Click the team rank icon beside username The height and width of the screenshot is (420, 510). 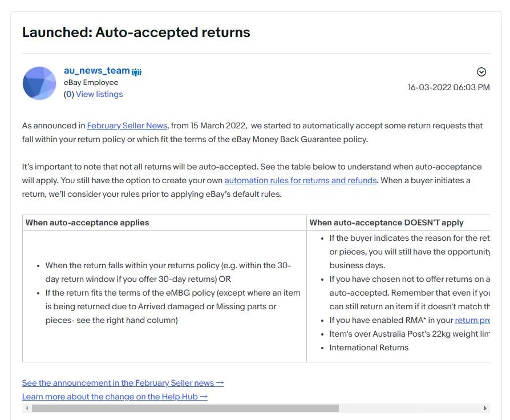point(137,72)
